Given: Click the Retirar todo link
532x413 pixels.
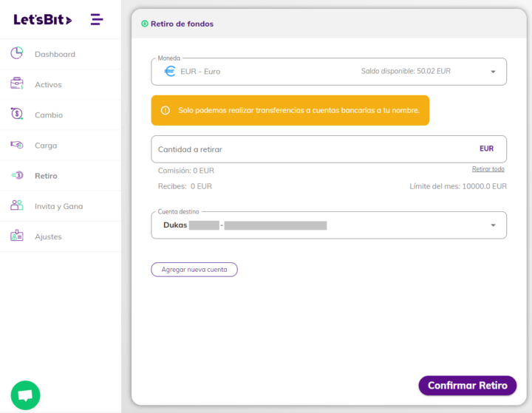Looking at the screenshot, I should (x=488, y=169).
